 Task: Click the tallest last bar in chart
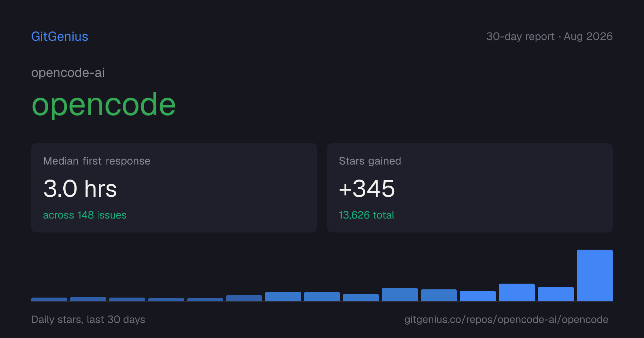coord(595,275)
